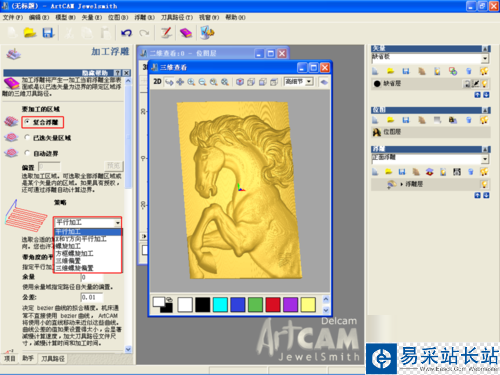Viewport: 500px width, 375px height.
Task: Switch to the 刀具路径 bottom tab
Action: click(x=53, y=359)
